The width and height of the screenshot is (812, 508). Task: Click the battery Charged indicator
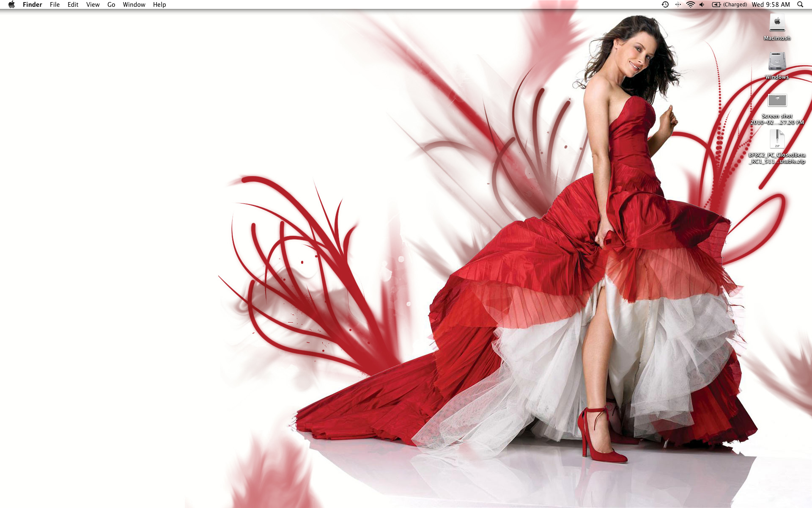click(x=730, y=5)
